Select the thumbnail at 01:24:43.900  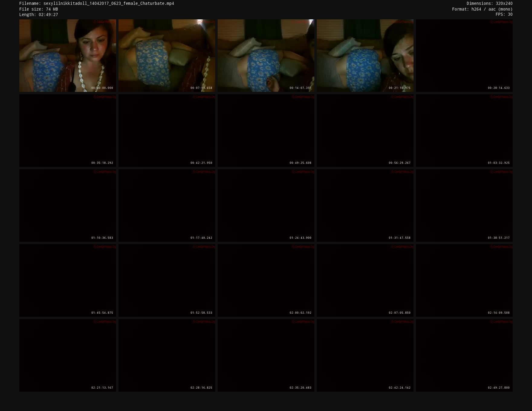(266, 205)
